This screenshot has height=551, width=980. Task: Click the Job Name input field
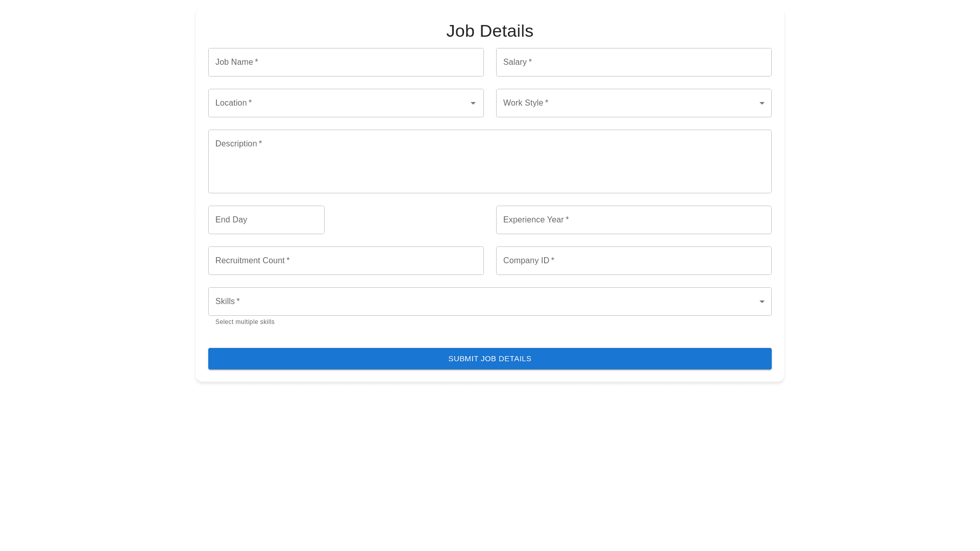pos(346,62)
